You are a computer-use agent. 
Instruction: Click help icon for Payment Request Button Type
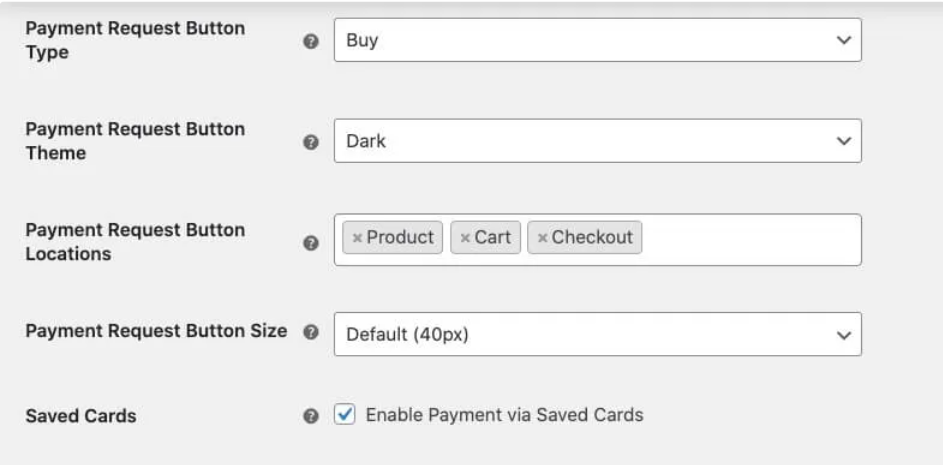tap(311, 42)
